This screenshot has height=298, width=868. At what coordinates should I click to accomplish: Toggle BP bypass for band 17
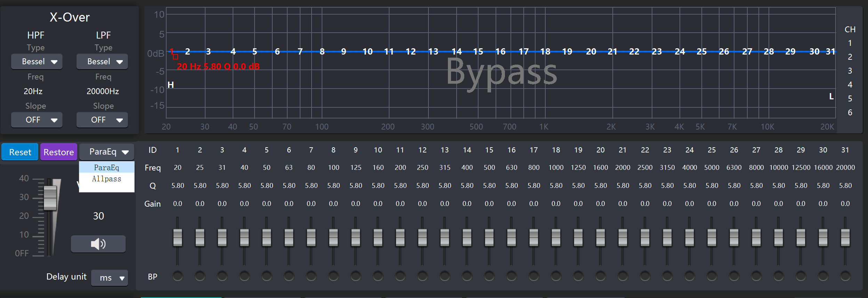[x=533, y=276]
